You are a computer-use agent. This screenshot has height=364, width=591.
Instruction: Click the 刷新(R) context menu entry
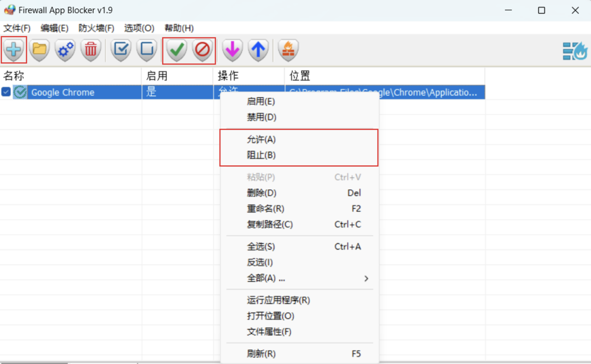coord(261,353)
